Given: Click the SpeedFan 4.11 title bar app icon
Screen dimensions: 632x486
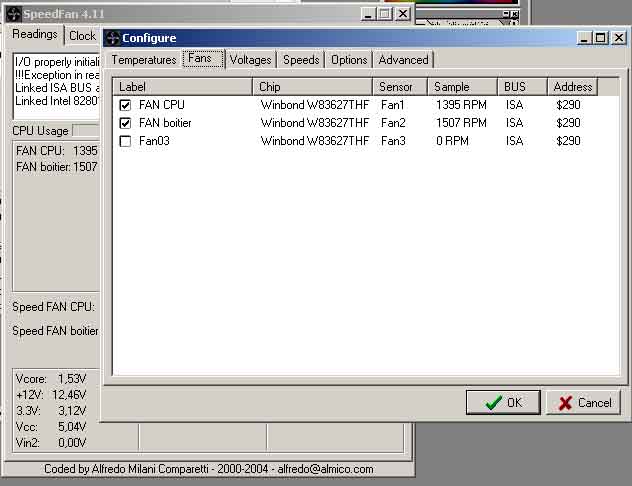Looking at the screenshot, I should pyautogui.click(x=13, y=14).
